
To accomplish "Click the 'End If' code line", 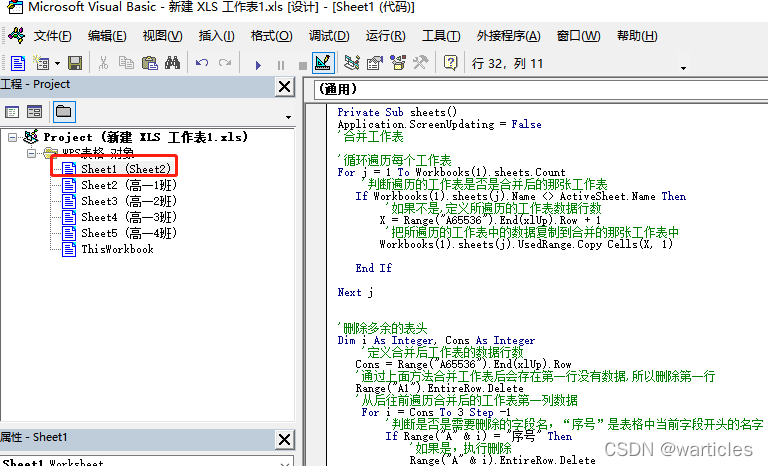I will tap(374, 268).
